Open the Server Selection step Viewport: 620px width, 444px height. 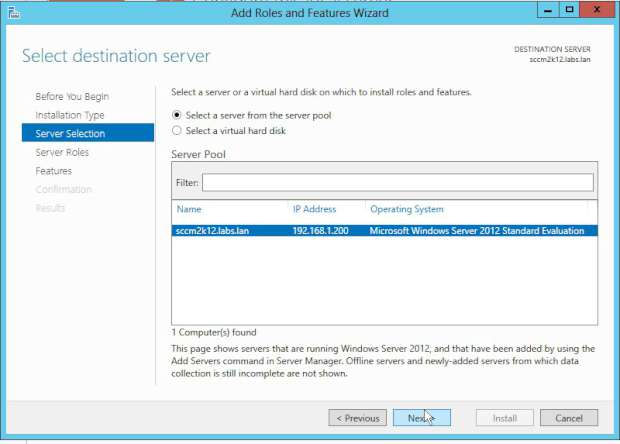70,133
